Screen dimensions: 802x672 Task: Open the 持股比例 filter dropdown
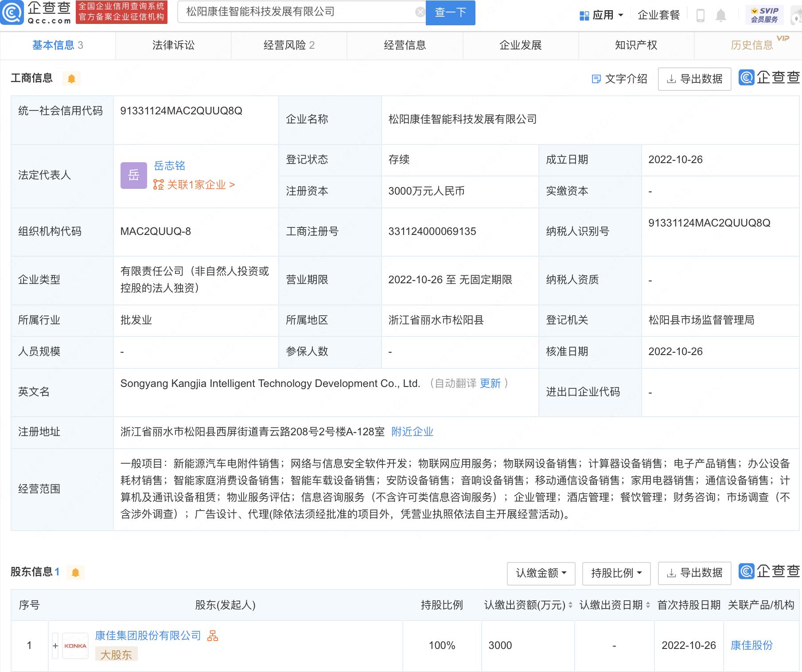click(x=616, y=573)
